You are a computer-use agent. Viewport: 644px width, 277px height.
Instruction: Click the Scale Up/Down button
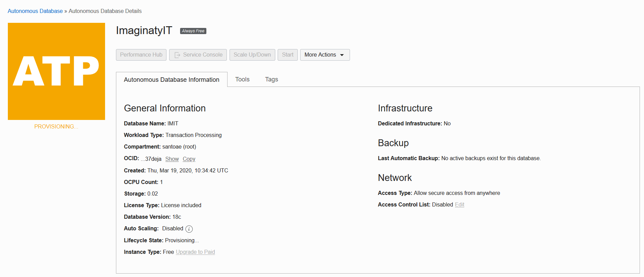pos(252,55)
